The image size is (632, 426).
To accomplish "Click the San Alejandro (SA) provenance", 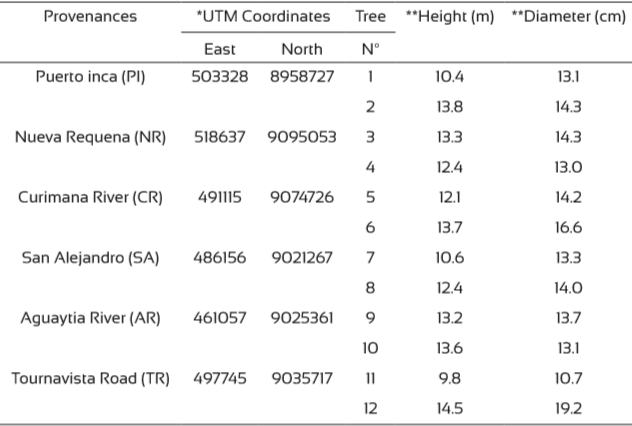I will coord(90,257).
